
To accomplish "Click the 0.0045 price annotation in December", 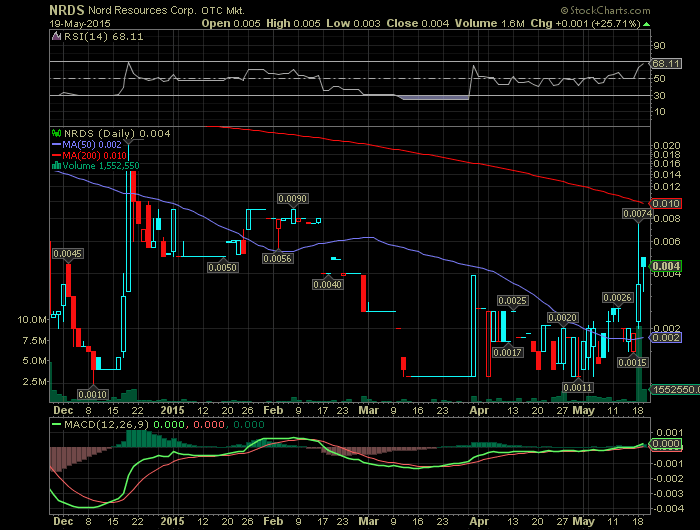I will coord(67,254).
